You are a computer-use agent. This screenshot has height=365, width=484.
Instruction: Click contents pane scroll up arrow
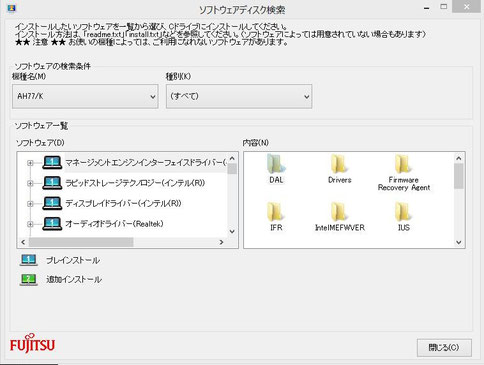coord(459,158)
